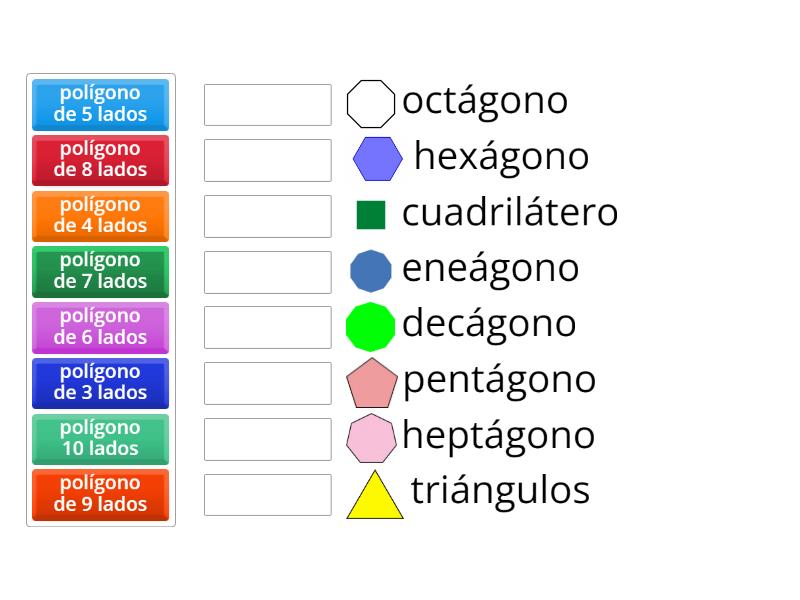Click the word 'cuadrilátero'
The height and width of the screenshot is (600, 800).
510,212
